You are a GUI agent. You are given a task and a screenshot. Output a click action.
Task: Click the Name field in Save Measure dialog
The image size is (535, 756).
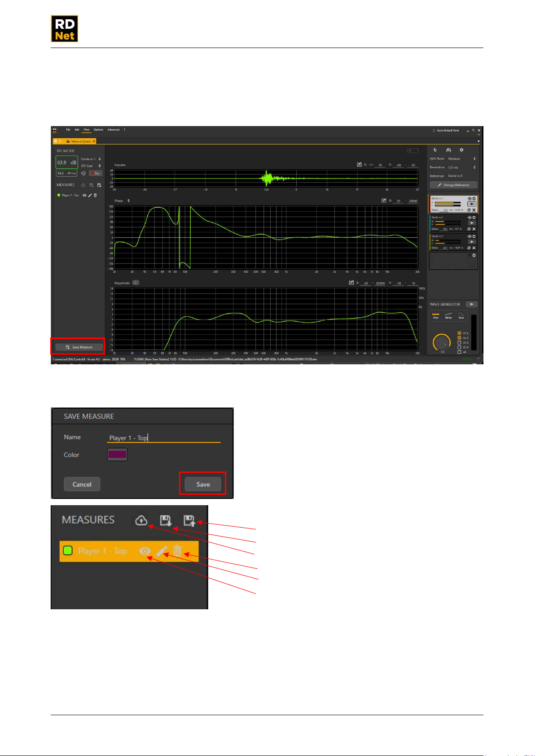(x=164, y=438)
